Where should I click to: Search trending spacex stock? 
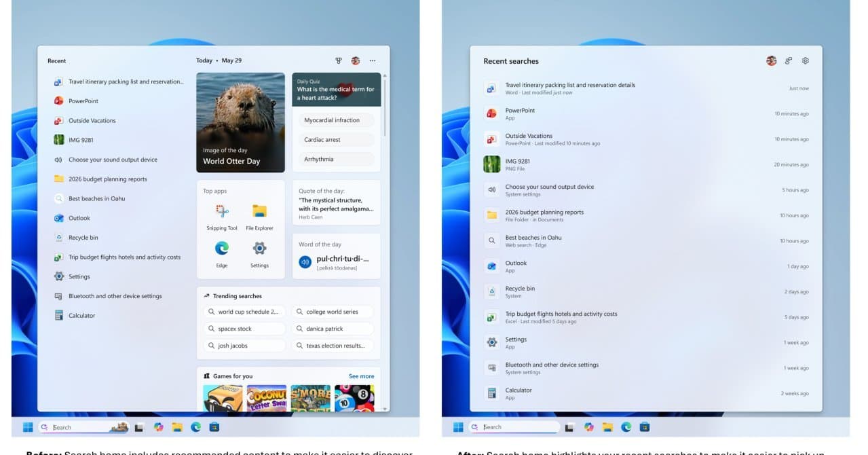(244, 329)
